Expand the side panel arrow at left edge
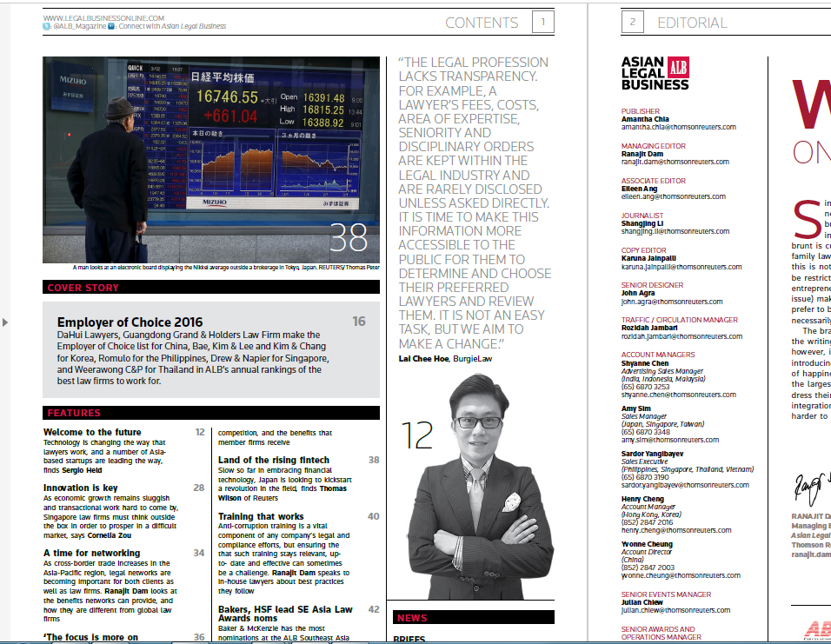Viewport: 831px width, 644px height. [x=4, y=322]
